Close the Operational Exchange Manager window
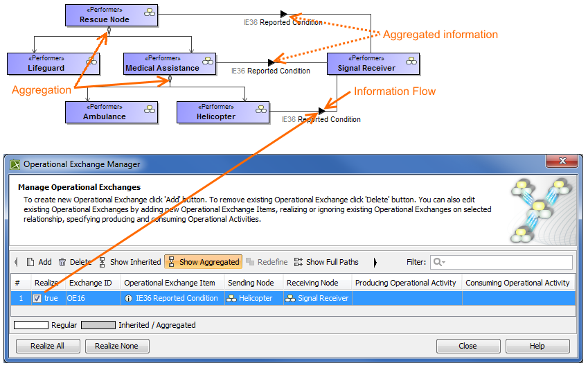Viewport: 588px width, 368px height. point(562,161)
